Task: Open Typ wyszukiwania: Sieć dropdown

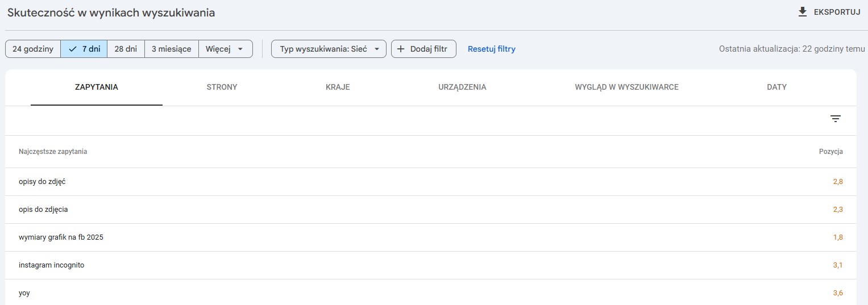Action: [329, 49]
